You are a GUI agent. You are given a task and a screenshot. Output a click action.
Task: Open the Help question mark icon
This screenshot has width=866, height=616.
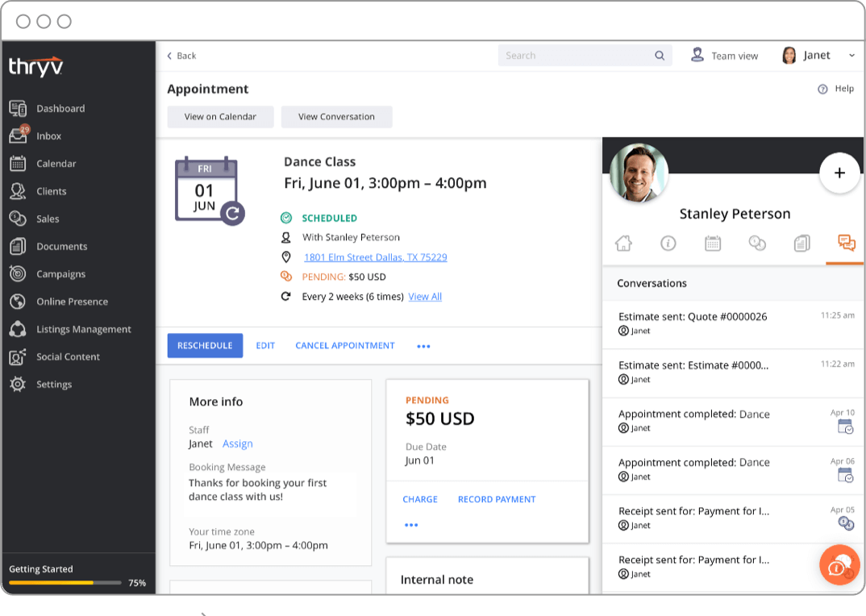pyautogui.click(x=823, y=89)
